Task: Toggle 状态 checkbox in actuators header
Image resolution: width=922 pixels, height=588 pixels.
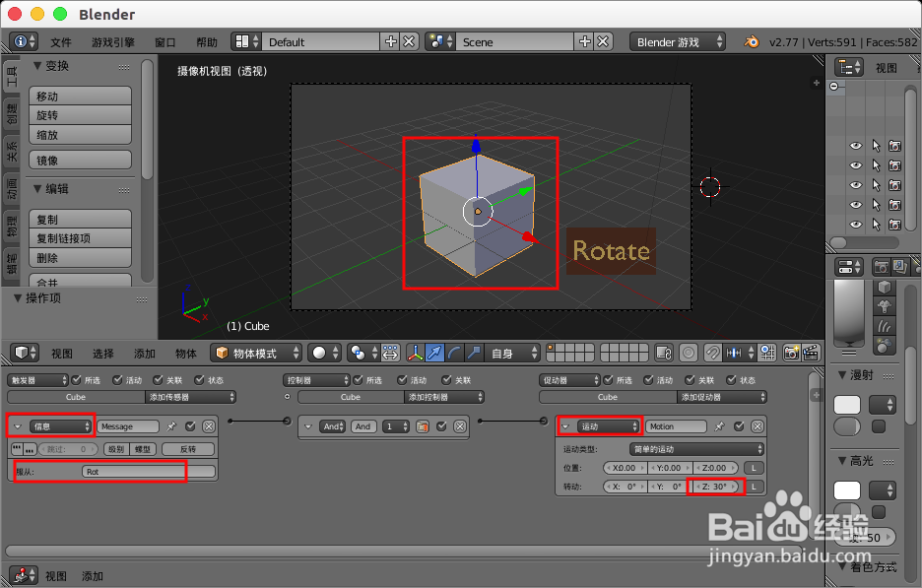Action: pos(732,380)
